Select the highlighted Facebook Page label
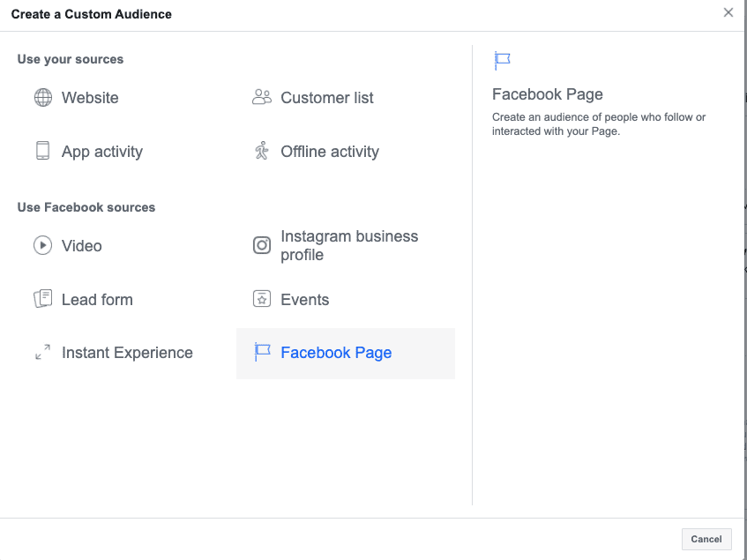Screen dimensions: 747x560 click(x=336, y=353)
